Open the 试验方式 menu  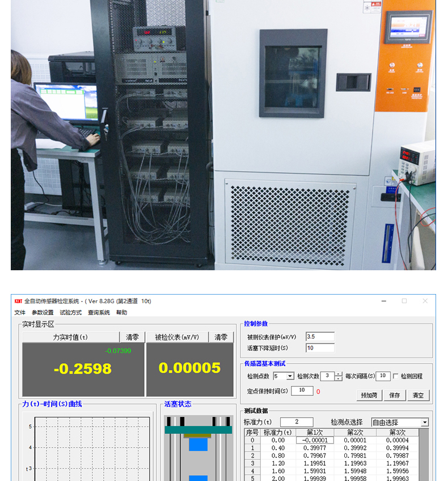click(70, 313)
